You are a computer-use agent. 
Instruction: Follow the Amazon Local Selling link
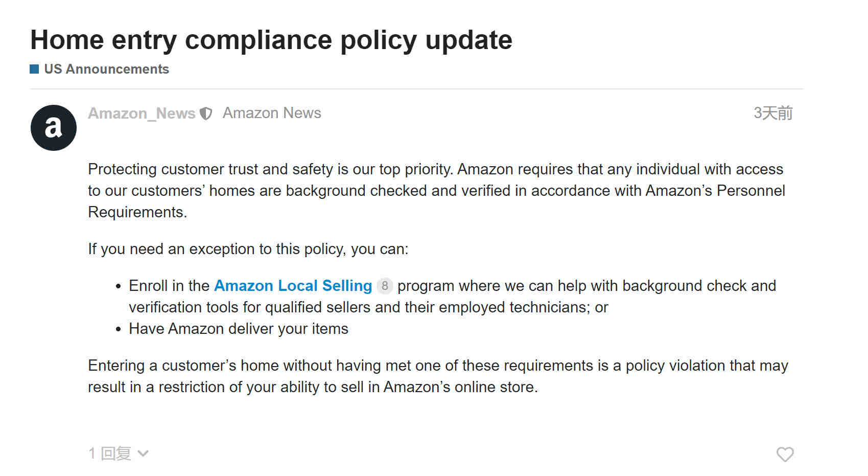293,286
